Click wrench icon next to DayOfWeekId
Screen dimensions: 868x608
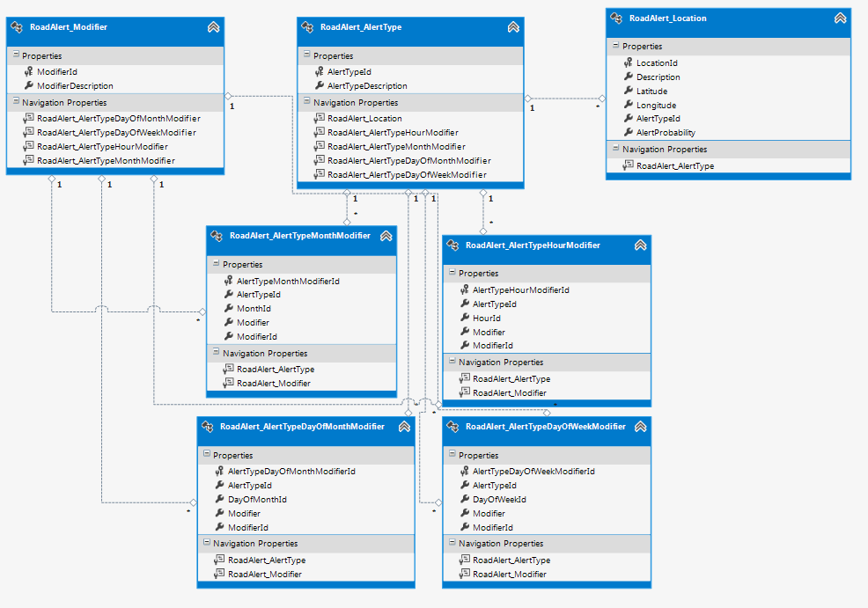[x=464, y=500]
